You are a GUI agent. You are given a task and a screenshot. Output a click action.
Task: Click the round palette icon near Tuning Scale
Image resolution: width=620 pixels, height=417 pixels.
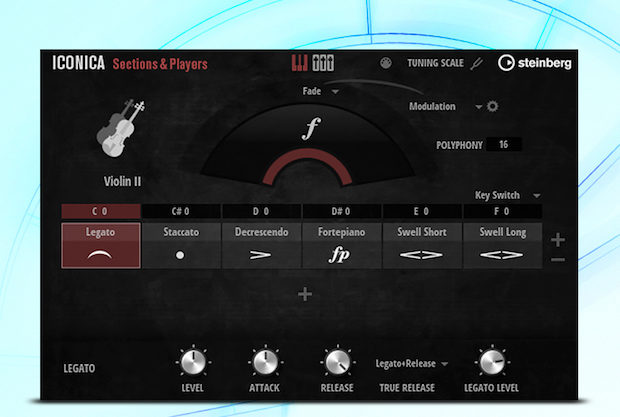[x=386, y=63]
